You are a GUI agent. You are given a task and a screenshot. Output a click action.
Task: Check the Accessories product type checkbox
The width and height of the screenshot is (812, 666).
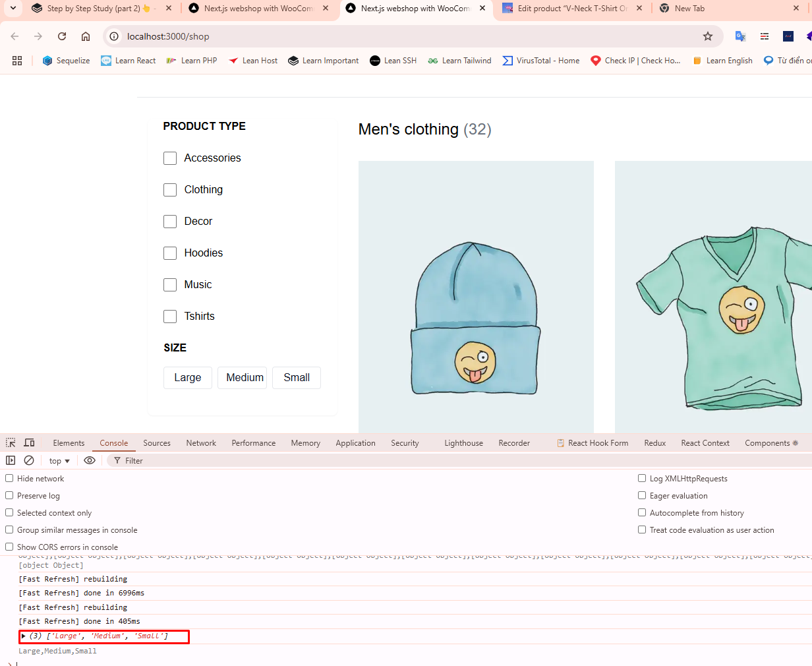tap(170, 158)
